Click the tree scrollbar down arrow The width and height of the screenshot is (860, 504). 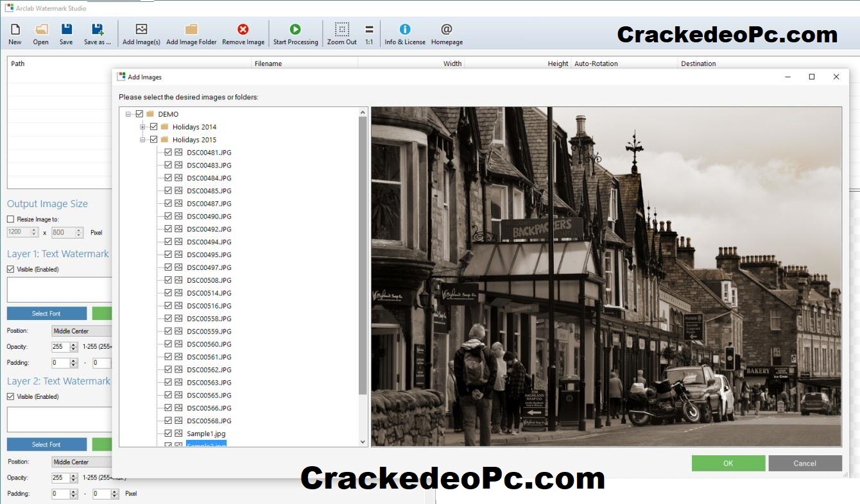tap(363, 442)
